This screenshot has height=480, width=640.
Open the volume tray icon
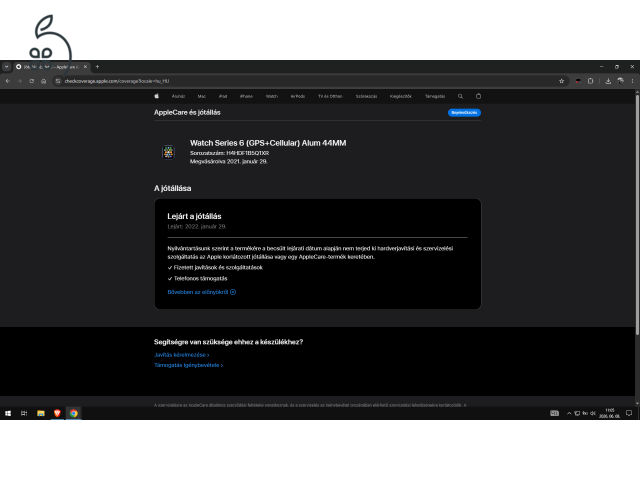[593, 413]
